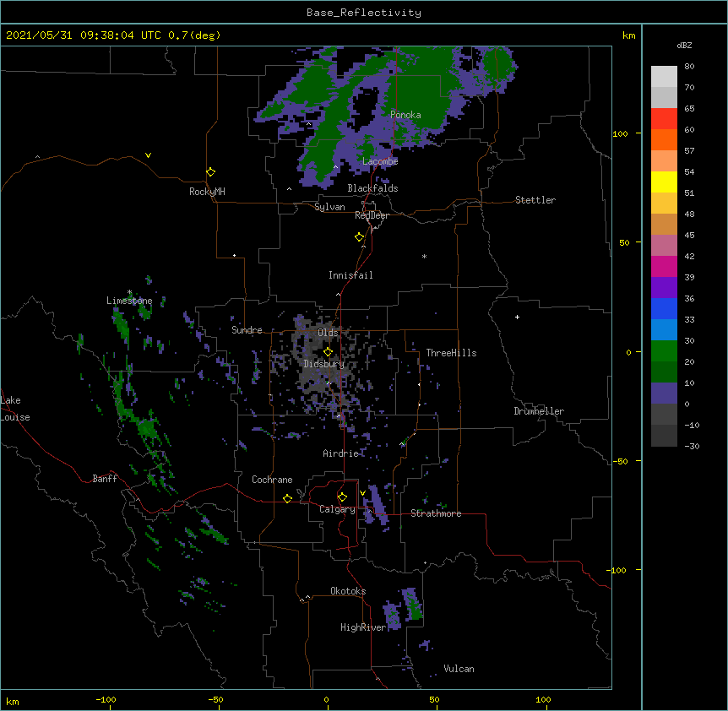Click the Cochrane city label
728x711 pixels.
click(272, 480)
